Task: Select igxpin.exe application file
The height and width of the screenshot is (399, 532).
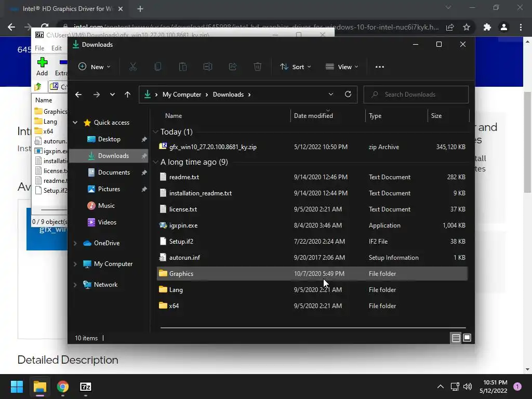Action: tap(312, 225)
